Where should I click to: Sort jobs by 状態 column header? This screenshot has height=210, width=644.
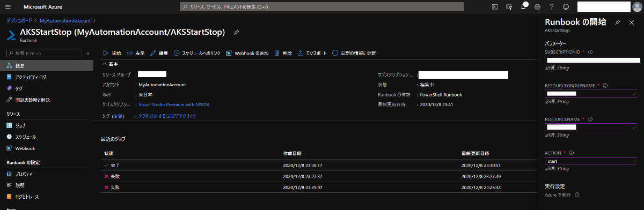point(109,153)
